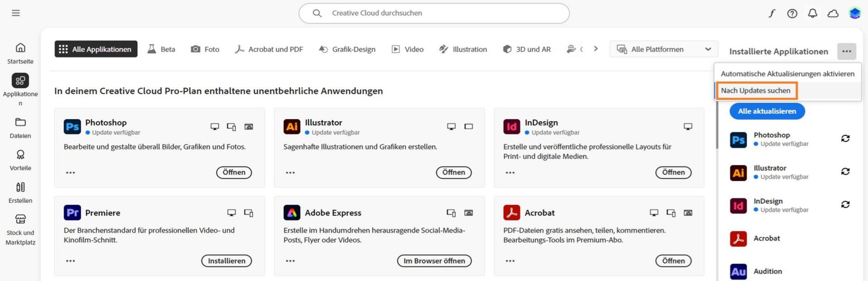
Task: Expand more category tabs with chevron arrow
Action: (596, 49)
